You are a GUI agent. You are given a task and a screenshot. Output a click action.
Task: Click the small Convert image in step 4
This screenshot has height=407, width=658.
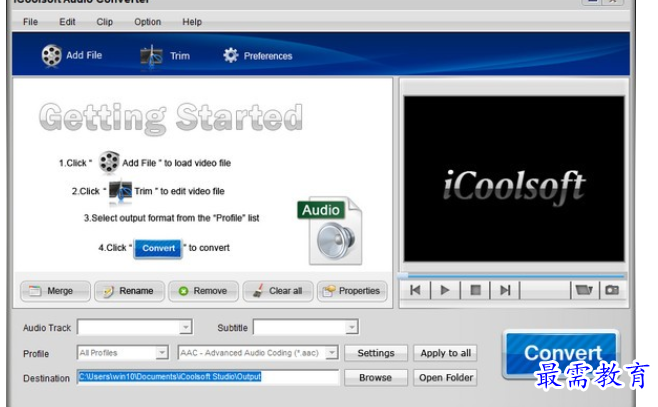[158, 248]
